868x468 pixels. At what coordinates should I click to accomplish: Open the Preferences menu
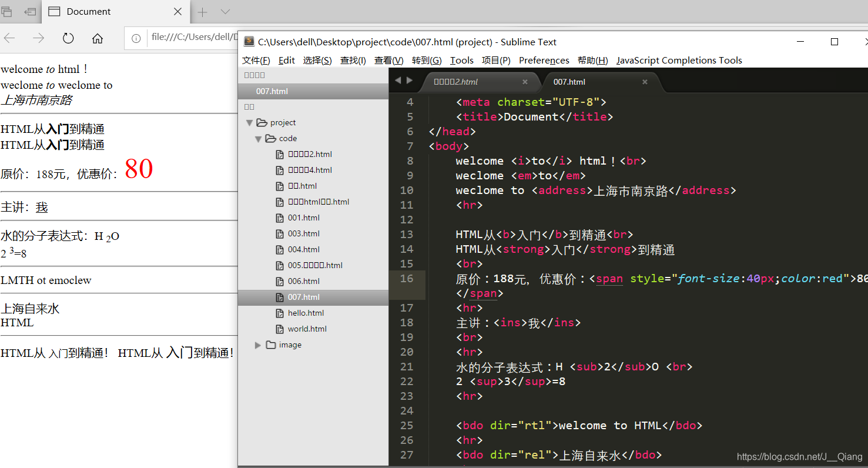[x=544, y=61]
